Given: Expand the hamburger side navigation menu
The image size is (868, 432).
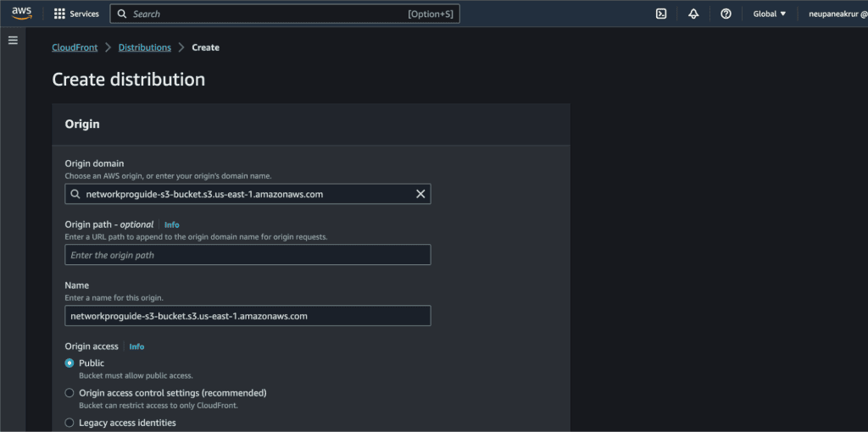Looking at the screenshot, I should [x=13, y=41].
